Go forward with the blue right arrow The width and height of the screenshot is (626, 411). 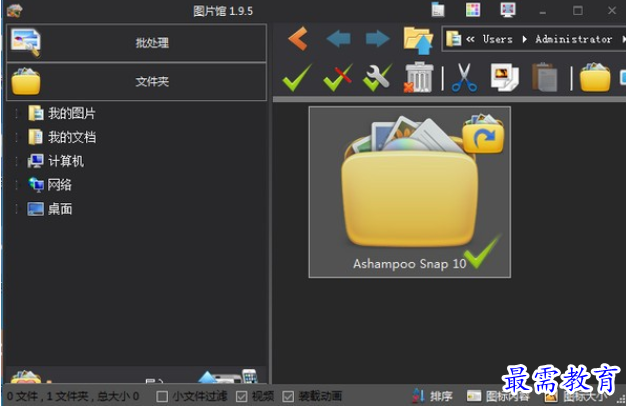tap(378, 39)
